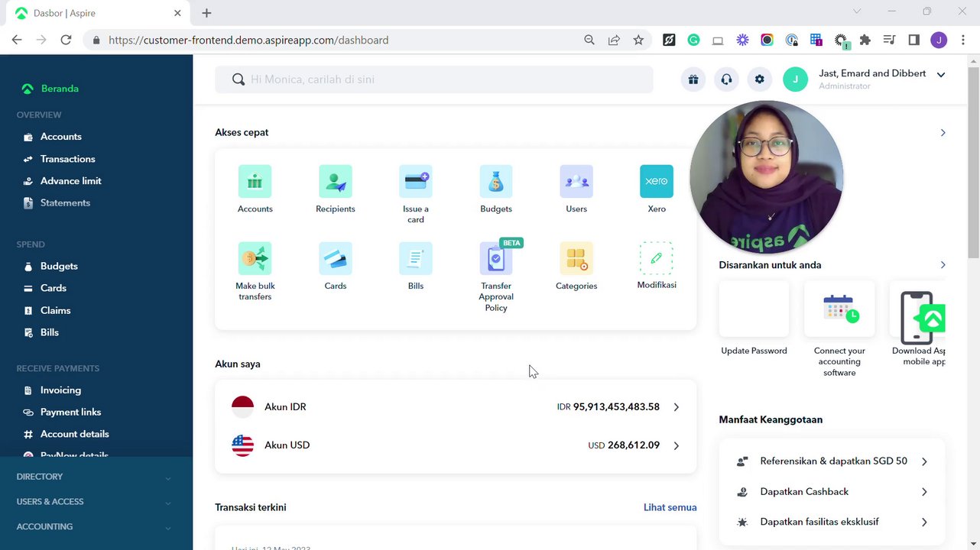Open a new browser tab
Image resolution: width=980 pixels, height=550 pixels.
pos(206,13)
